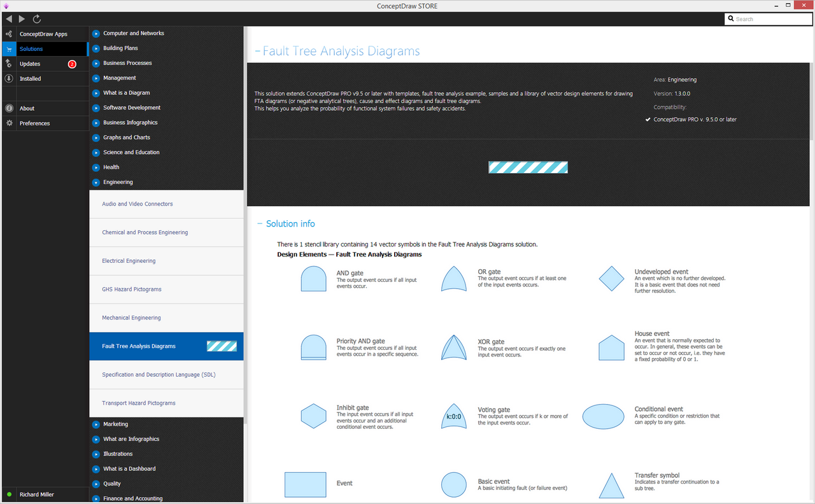Screen dimensions: 815x504
Task: Expand the Software Development category arrow
Action: (96, 108)
